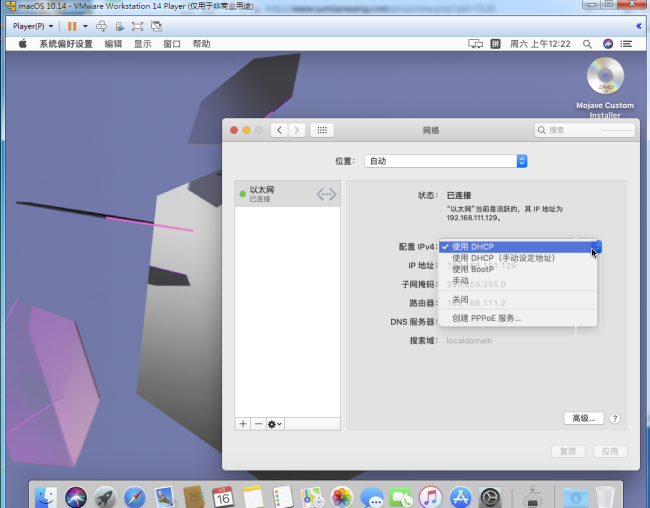Open Reminders list icon in Dock
The width and height of the screenshot is (650, 508).
click(283, 497)
